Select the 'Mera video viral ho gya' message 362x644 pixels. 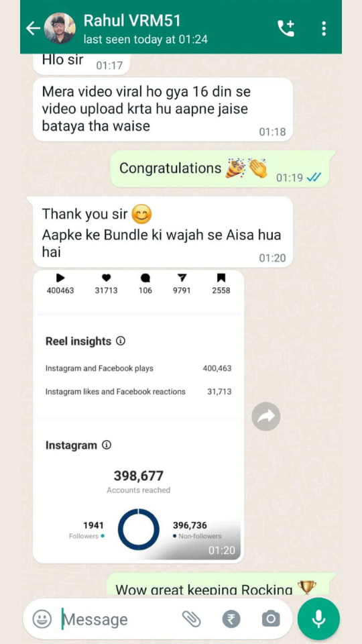[162, 109]
